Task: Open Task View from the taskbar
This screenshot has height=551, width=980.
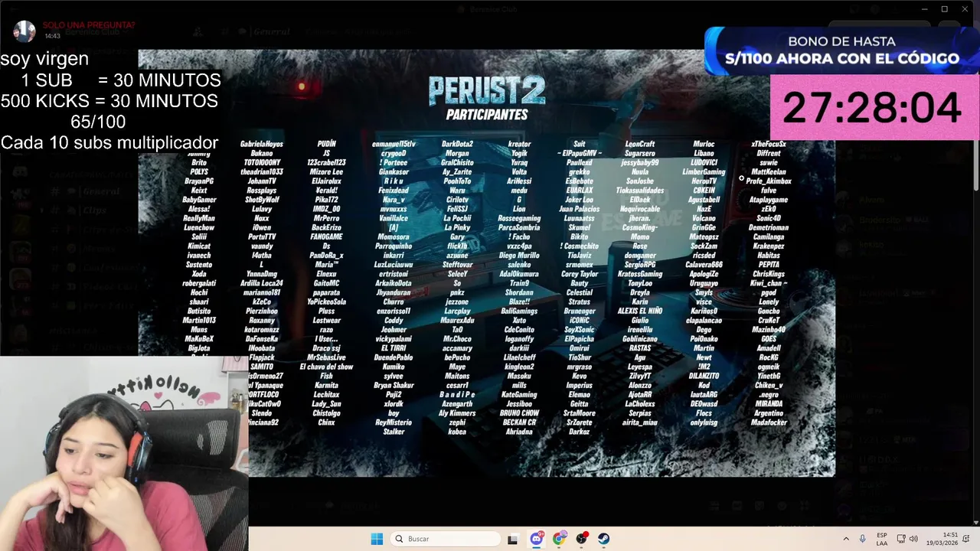Action: point(513,539)
